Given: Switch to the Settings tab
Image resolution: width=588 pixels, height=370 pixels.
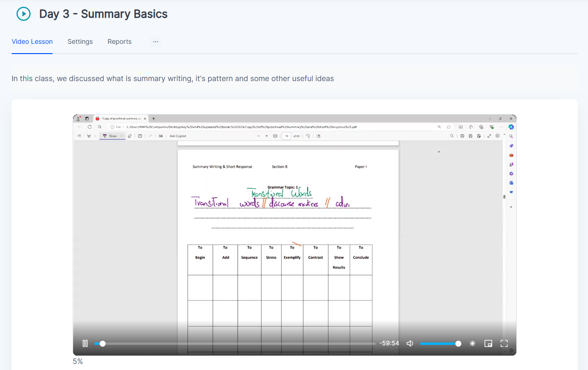Looking at the screenshot, I should tap(80, 41).
